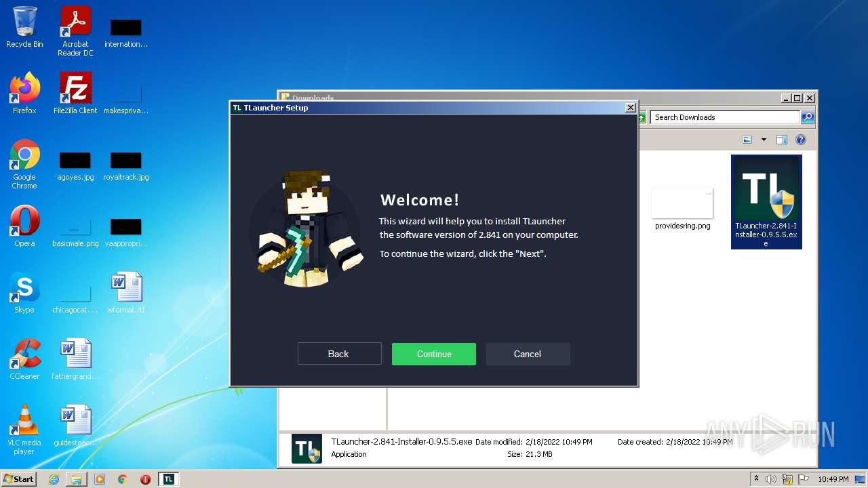
Task: Click the network tray icon
Action: coord(787,479)
